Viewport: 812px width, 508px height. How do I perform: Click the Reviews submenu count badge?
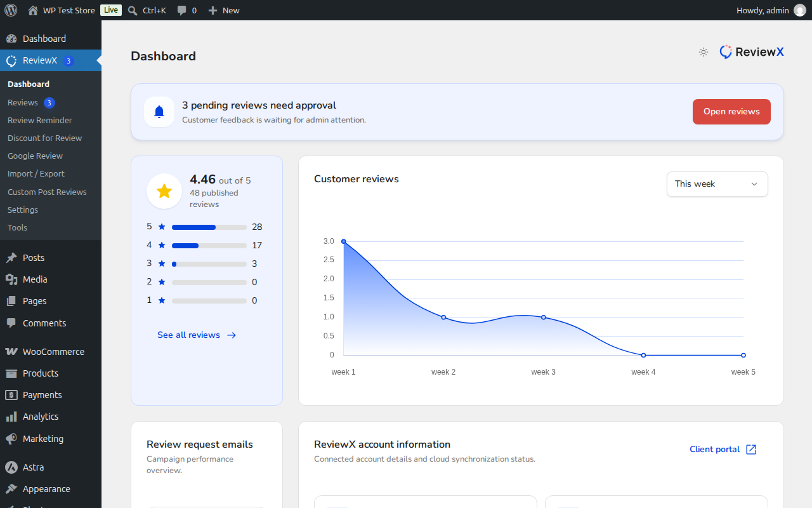49,103
